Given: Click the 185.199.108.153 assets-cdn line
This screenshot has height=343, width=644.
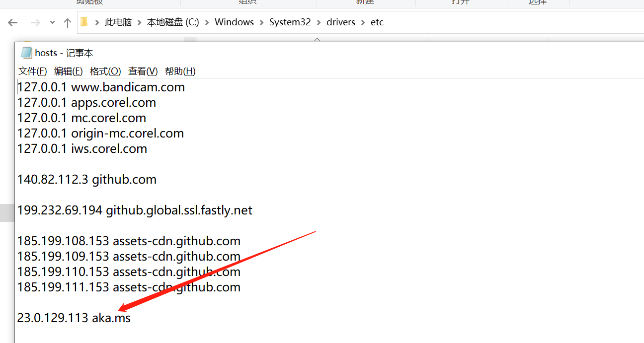Looking at the screenshot, I should (x=129, y=241).
